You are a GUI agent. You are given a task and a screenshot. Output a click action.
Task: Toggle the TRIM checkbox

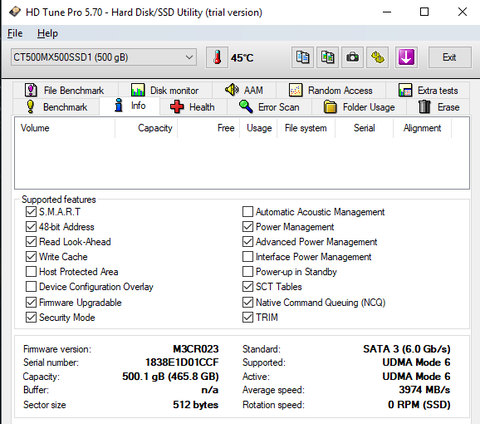pos(248,317)
